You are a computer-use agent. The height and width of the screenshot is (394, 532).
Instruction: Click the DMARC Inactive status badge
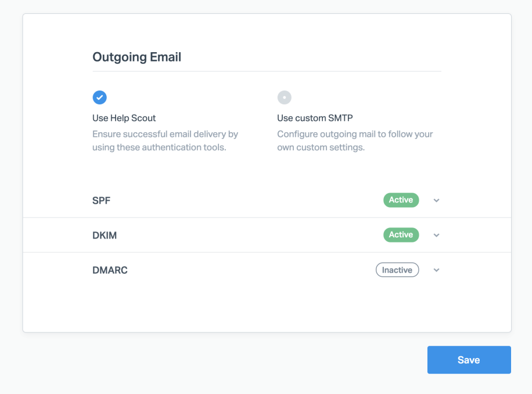(x=397, y=270)
